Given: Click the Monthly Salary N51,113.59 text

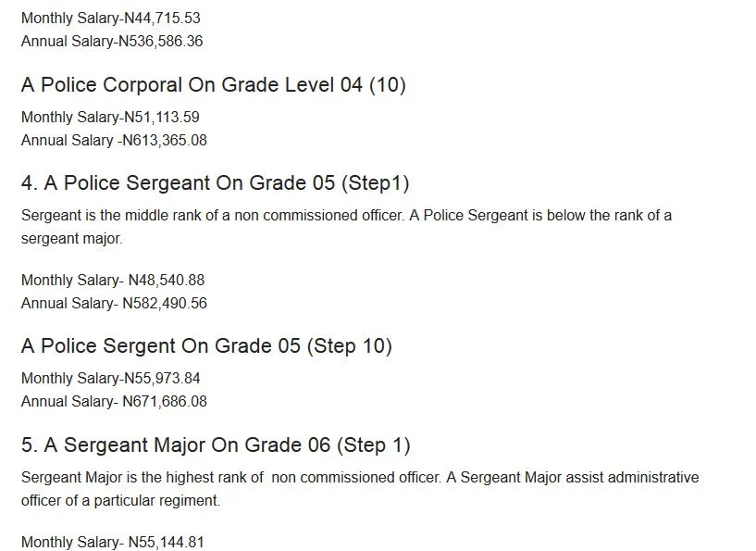Looking at the screenshot, I should (110, 118).
